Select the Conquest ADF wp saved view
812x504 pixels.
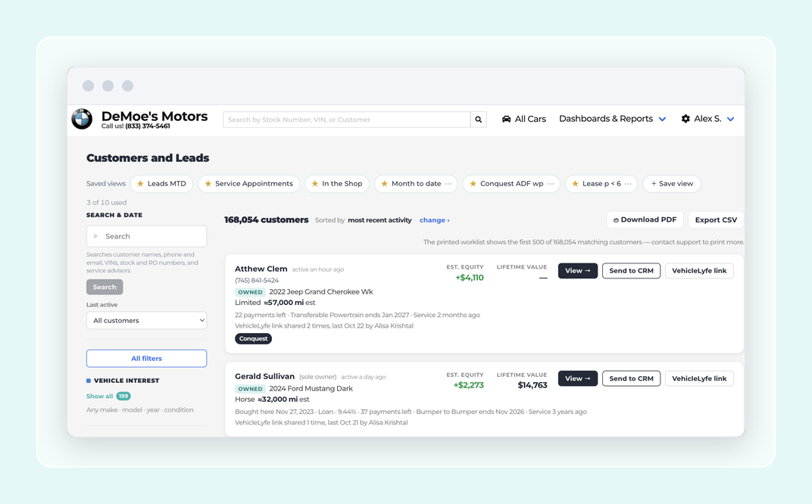pos(511,184)
